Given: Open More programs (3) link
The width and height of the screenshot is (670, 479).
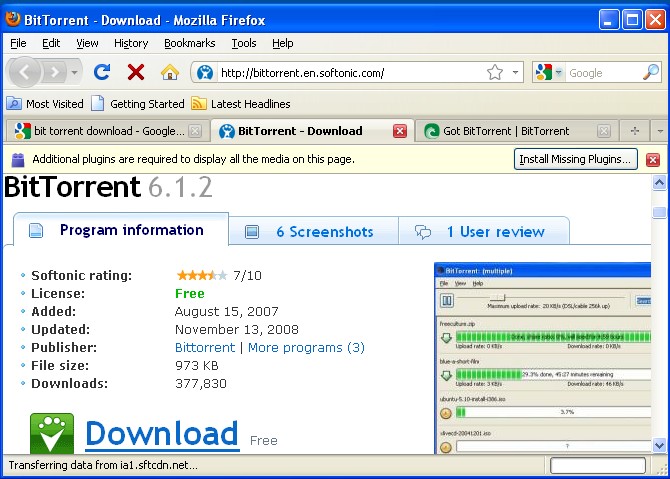Looking at the screenshot, I should point(306,348).
